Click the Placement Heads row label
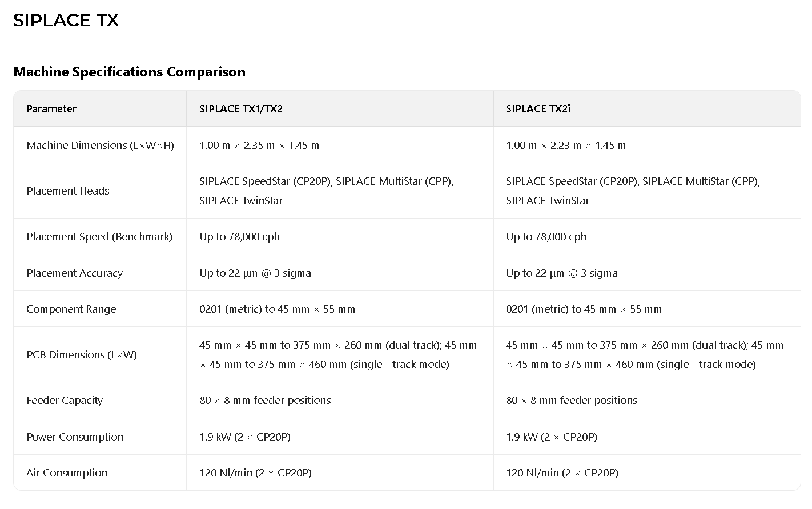 point(68,191)
